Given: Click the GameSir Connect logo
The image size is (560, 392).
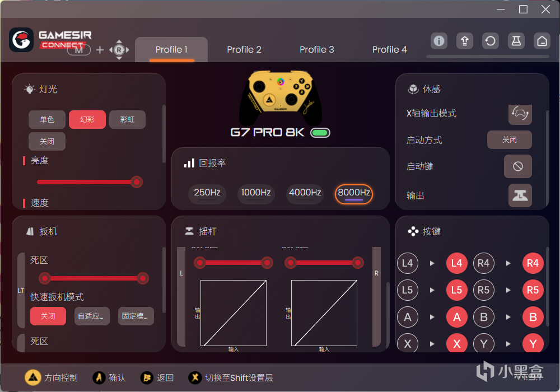Looking at the screenshot, I should [21, 40].
